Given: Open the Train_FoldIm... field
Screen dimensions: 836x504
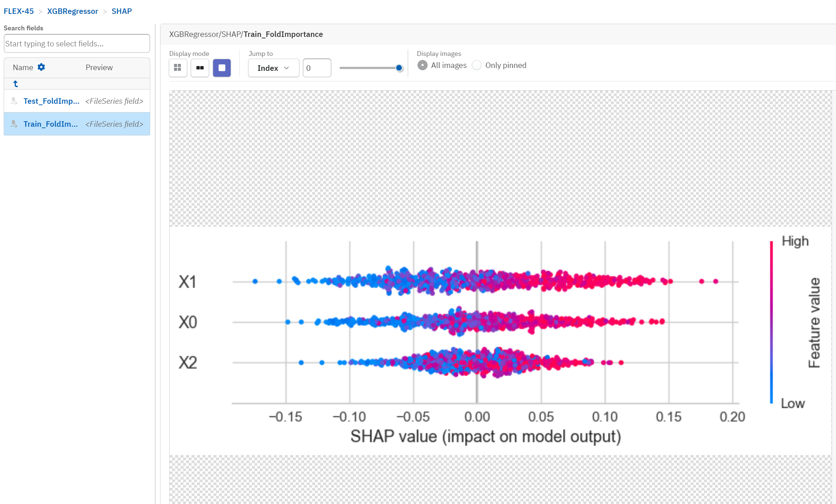Looking at the screenshot, I should 50,124.
